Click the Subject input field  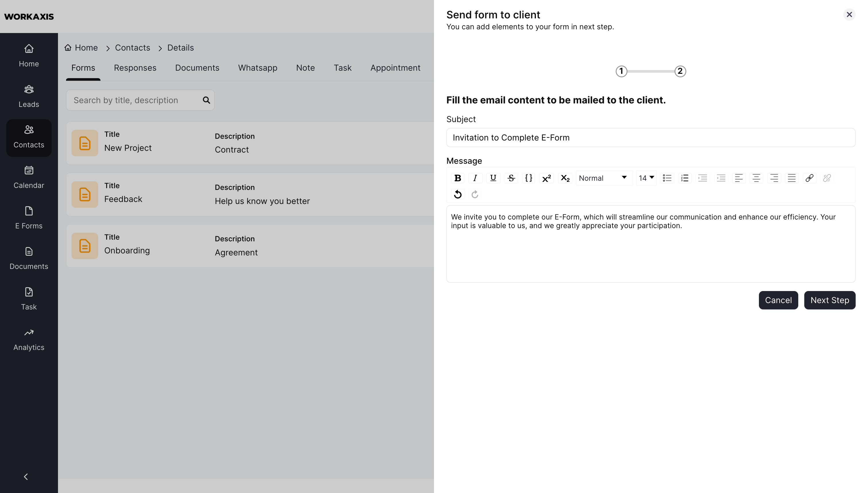point(650,138)
